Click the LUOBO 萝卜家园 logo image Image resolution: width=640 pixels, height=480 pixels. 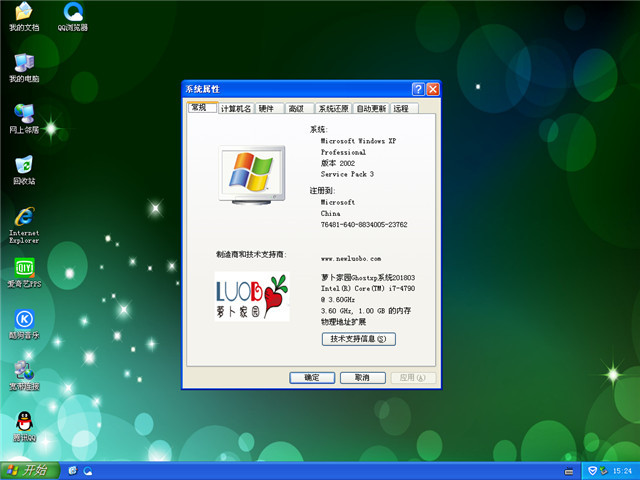252,296
